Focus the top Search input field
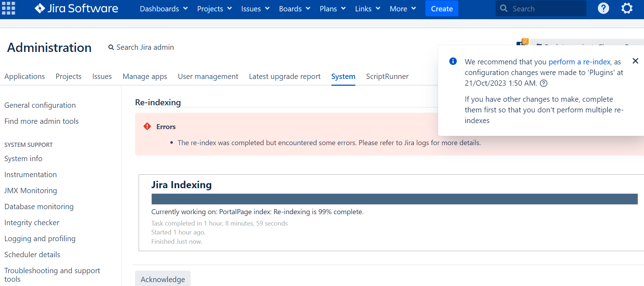Screen dimensions: 644x286 541,9
